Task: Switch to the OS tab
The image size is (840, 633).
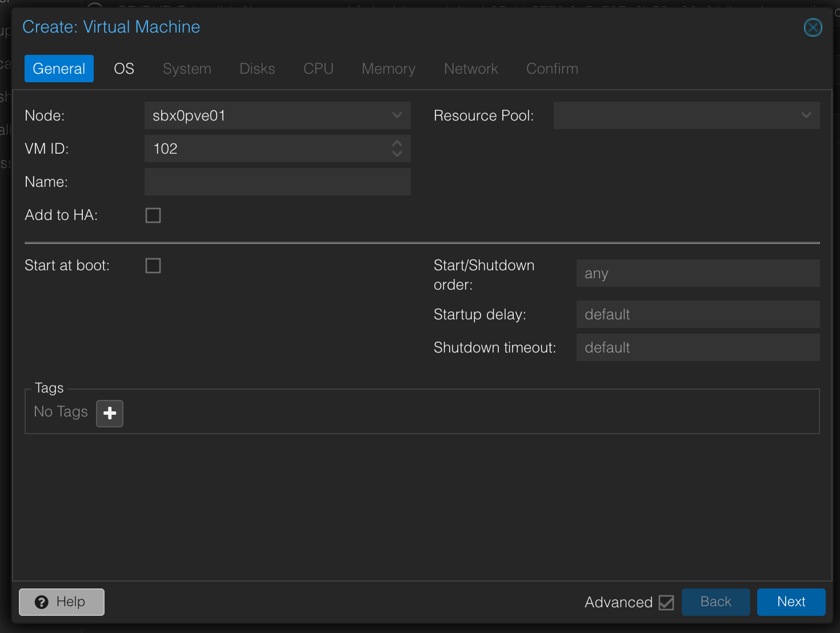Action: pos(123,69)
